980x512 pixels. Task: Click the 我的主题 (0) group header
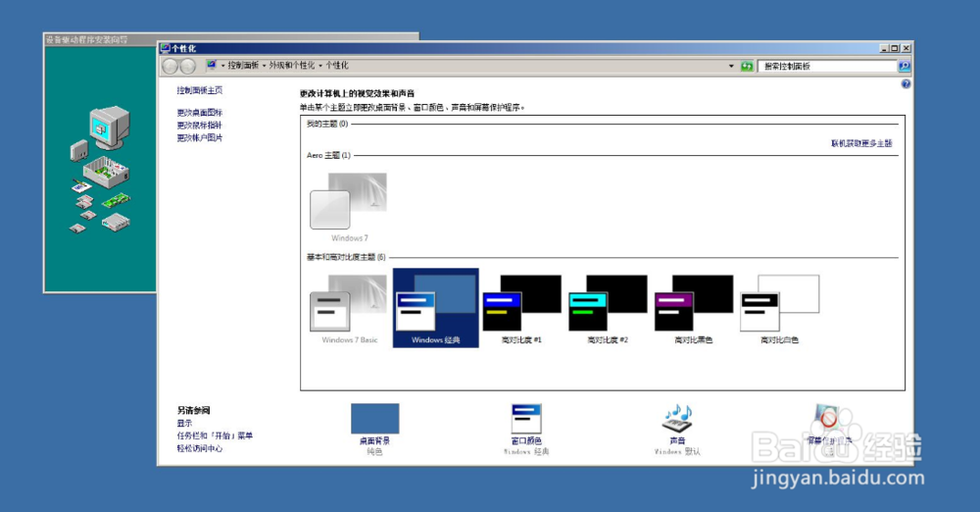(327, 124)
